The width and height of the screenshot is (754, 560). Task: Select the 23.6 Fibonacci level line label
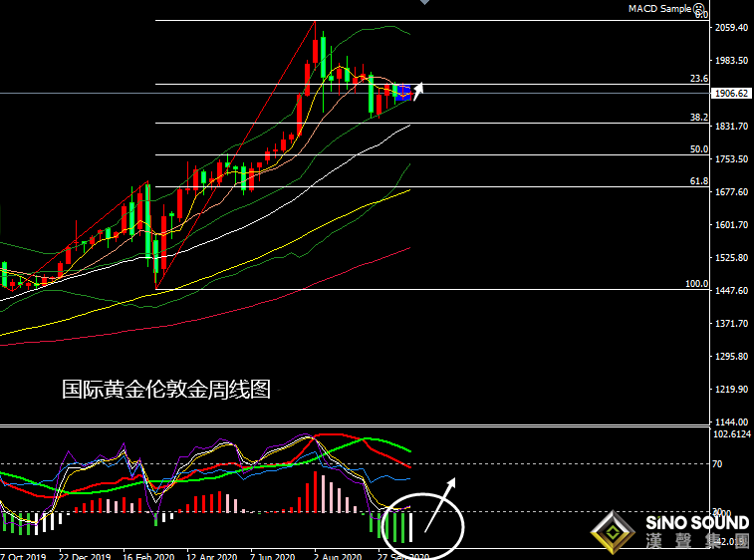698,79
